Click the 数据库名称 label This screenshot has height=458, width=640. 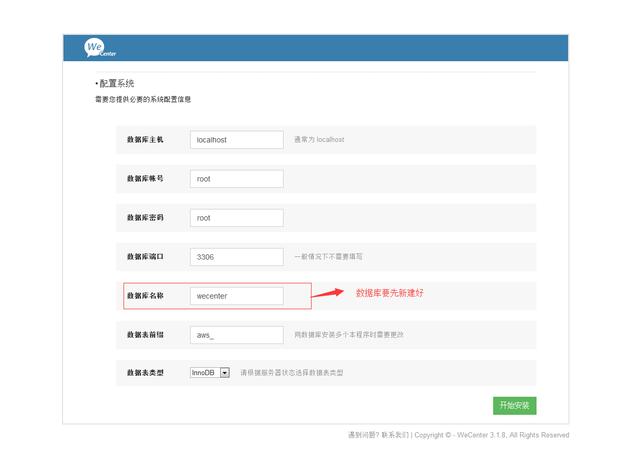(x=145, y=296)
